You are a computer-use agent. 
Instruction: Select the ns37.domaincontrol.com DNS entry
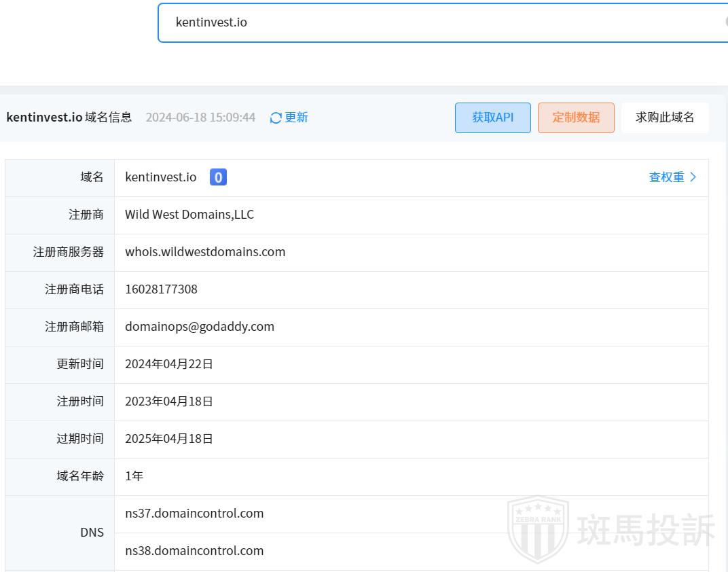[x=194, y=514]
